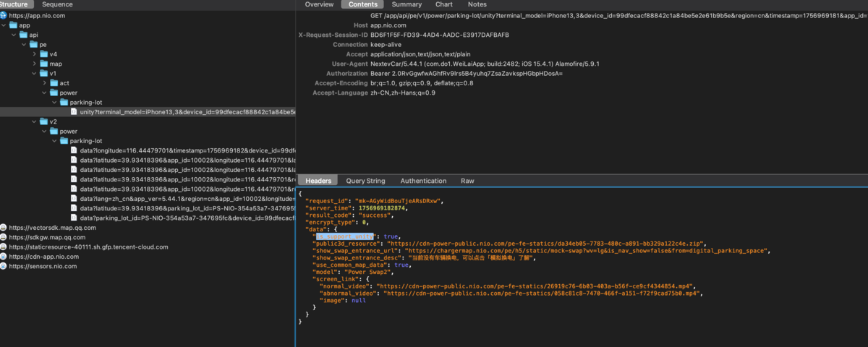This screenshot has width=868, height=347.
Task: Click the globe icon of cdn-app.nio.com
Action: coord(4,257)
